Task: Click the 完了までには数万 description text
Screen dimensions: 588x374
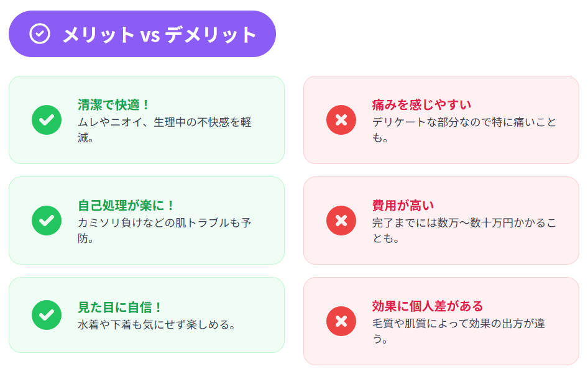Action: 464,230
